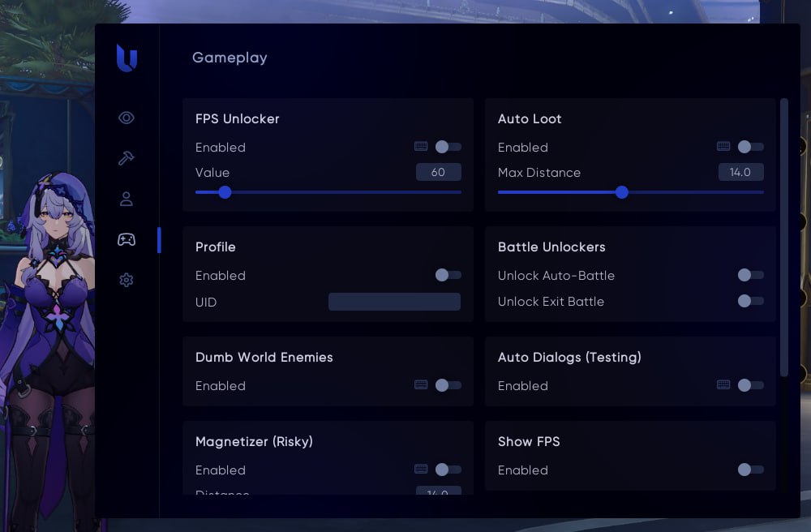Screen dimensions: 811x532
Task: Select the gamepad Gameplay sidebar icon
Action: (x=126, y=239)
